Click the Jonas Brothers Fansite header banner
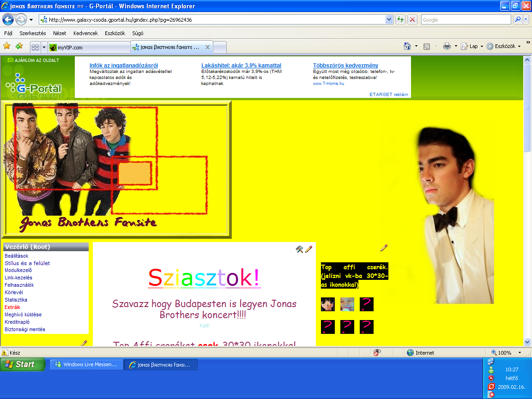Viewport: 532px width, 399px height. (x=117, y=169)
